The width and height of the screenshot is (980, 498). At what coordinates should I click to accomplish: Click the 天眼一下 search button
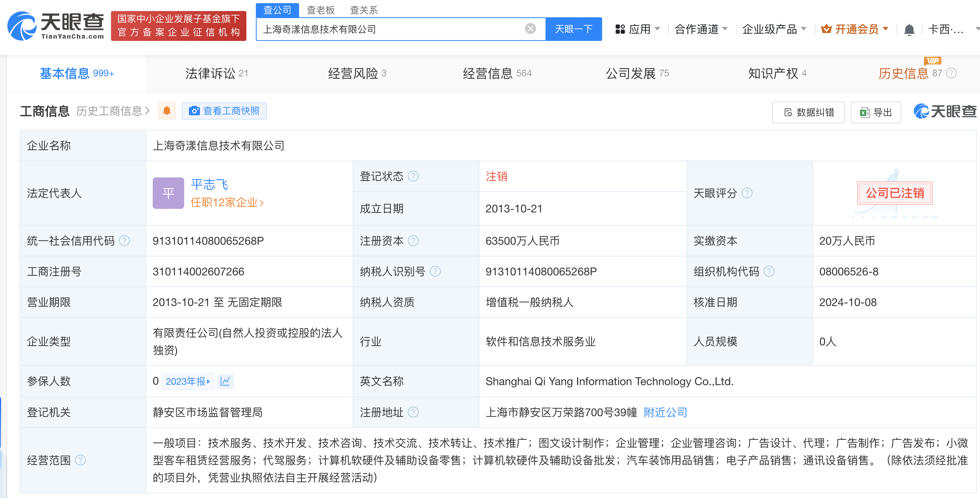(x=573, y=29)
